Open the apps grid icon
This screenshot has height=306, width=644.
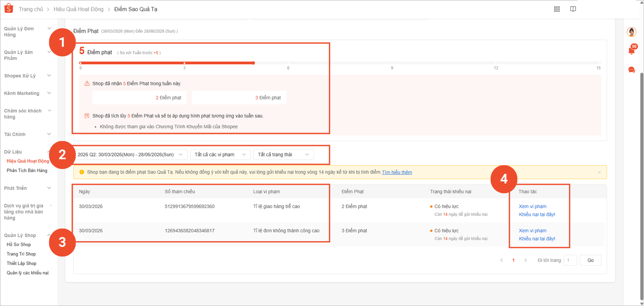click(x=557, y=9)
